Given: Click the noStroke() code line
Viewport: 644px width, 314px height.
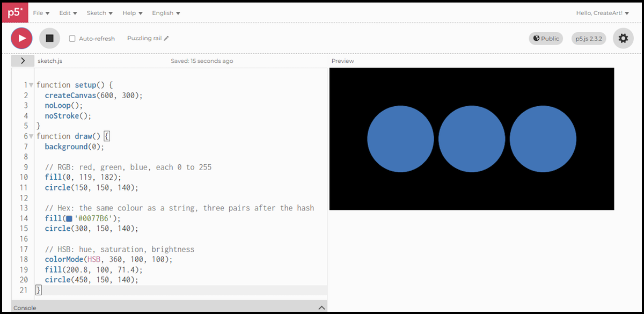Looking at the screenshot, I should click(68, 115).
